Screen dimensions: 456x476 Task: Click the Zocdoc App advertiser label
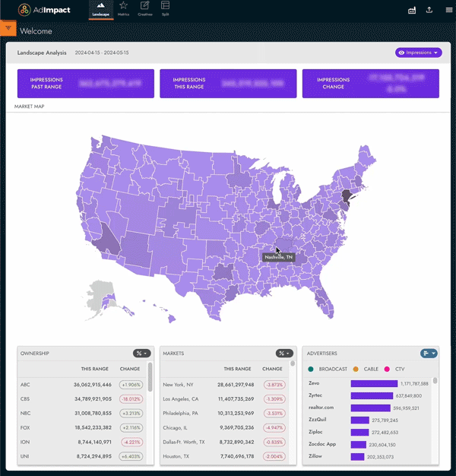(x=322, y=444)
